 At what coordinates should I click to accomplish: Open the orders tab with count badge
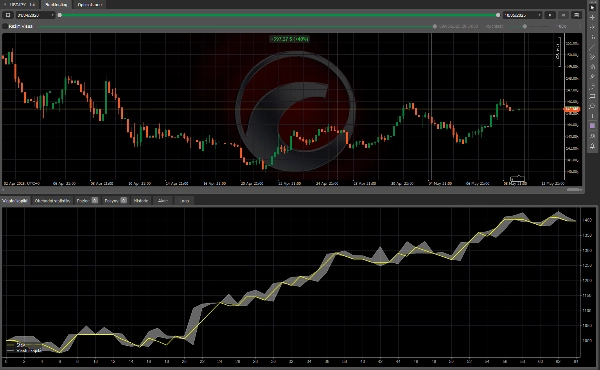[x=116, y=200]
